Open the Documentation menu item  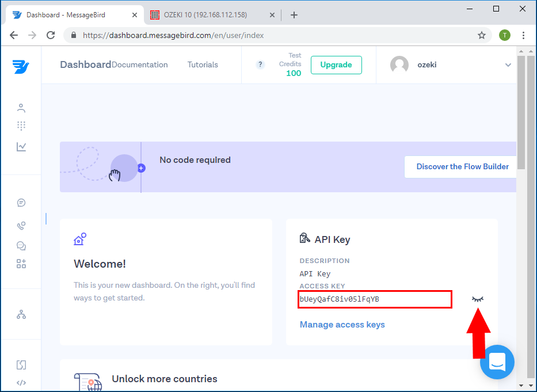pyautogui.click(x=140, y=65)
